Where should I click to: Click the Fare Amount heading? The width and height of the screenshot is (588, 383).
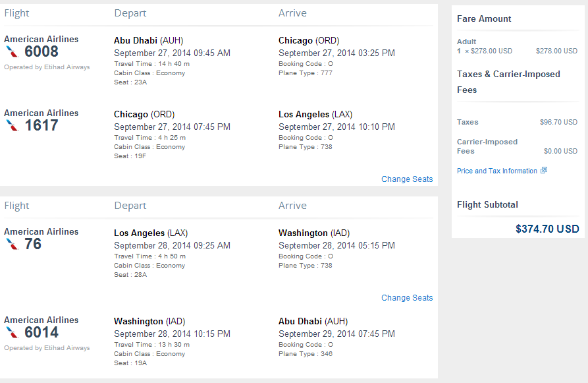[484, 18]
